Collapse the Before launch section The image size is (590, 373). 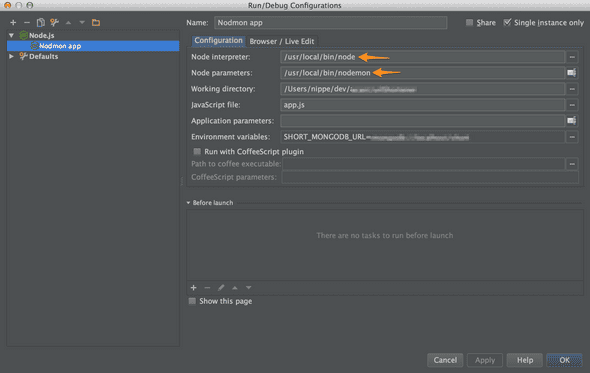point(188,202)
